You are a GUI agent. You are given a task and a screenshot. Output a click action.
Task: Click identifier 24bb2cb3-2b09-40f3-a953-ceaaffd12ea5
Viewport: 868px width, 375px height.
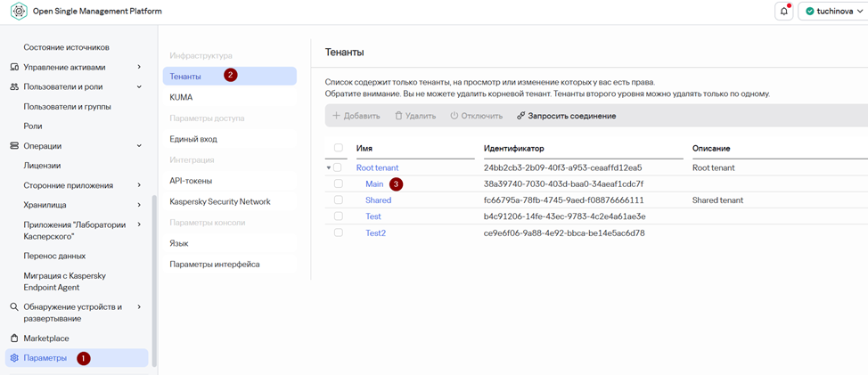click(x=562, y=167)
